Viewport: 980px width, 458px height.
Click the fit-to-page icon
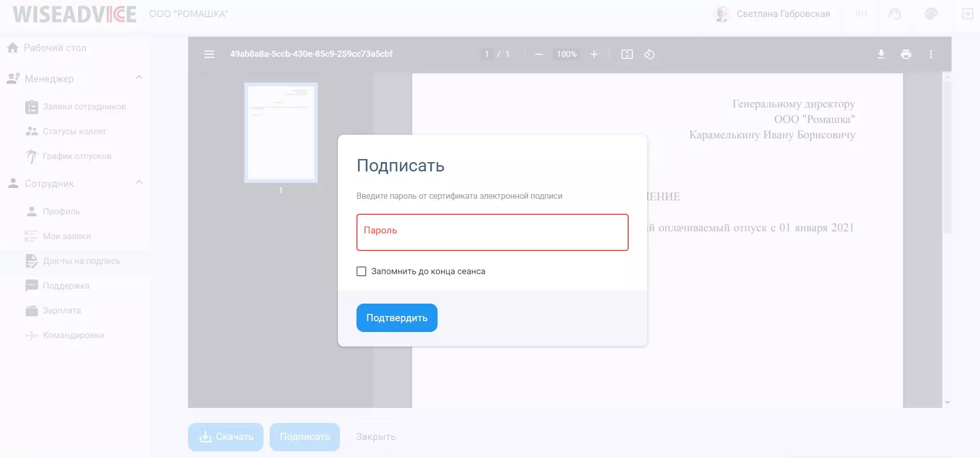tap(627, 54)
